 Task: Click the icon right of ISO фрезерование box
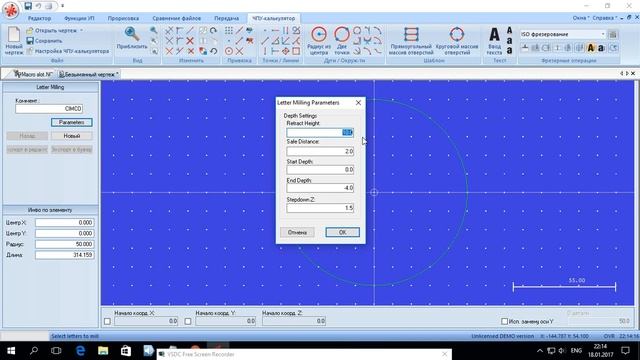click(613, 34)
